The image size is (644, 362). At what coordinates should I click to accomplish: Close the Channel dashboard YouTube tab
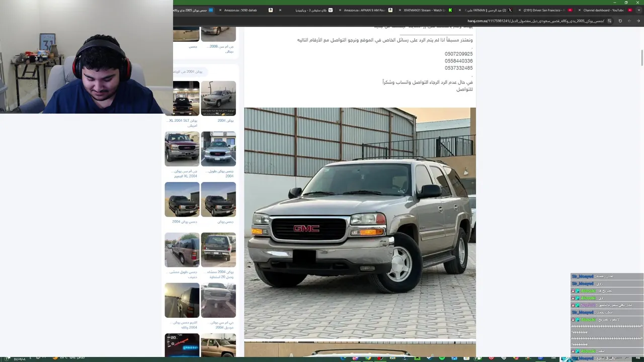[579, 10]
